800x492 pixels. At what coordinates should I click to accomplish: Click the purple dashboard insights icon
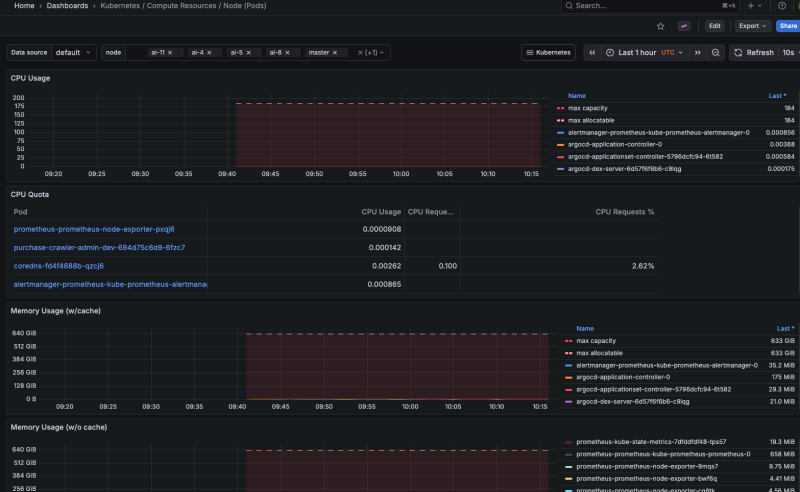tap(684, 26)
